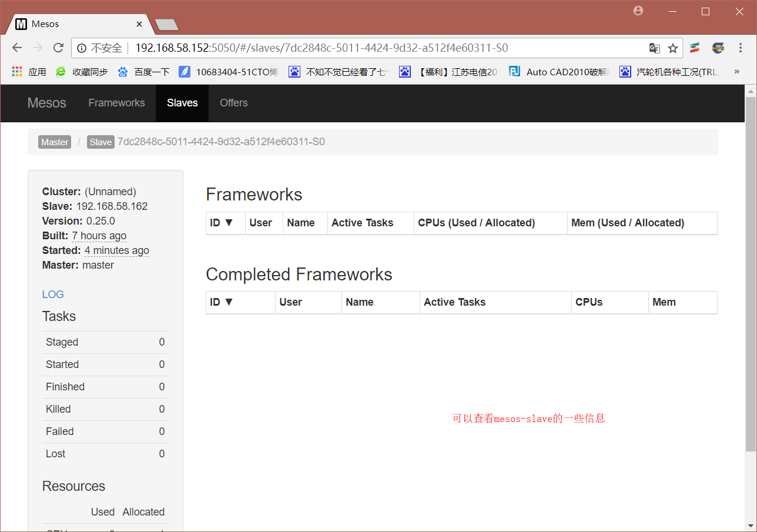
Task: Click the Failed tasks row
Action: pyautogui.click(x=105, y=431)
